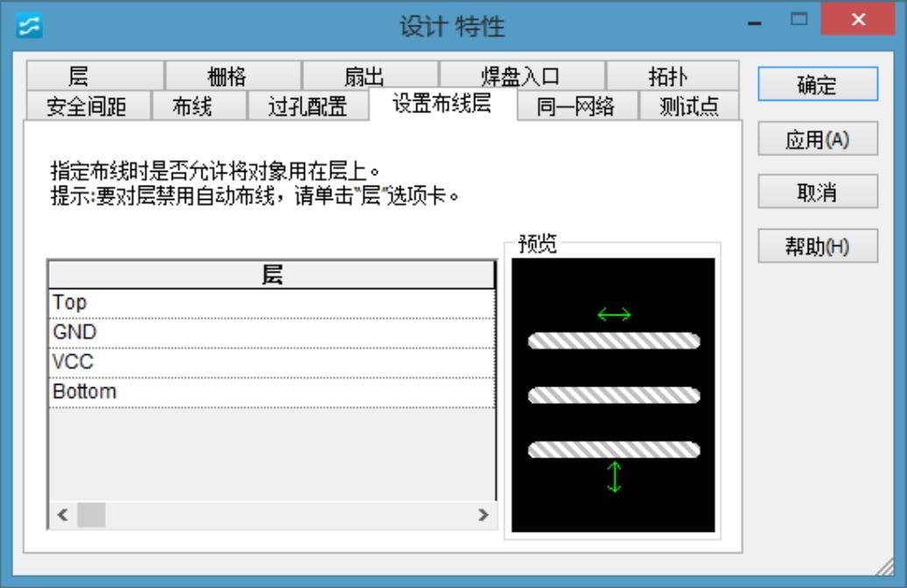The image size is (907, 588).
Task: Switch to 同一网络 tab
Action: 578,106
